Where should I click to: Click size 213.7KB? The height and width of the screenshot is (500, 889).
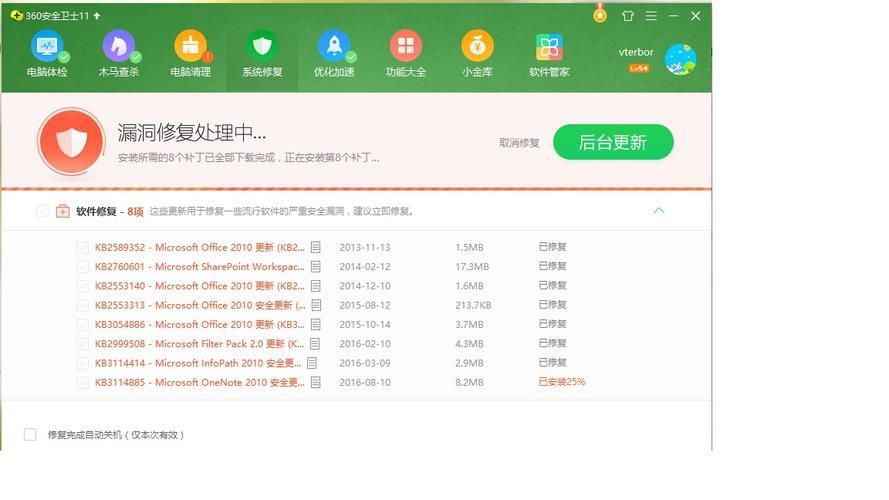473,305
